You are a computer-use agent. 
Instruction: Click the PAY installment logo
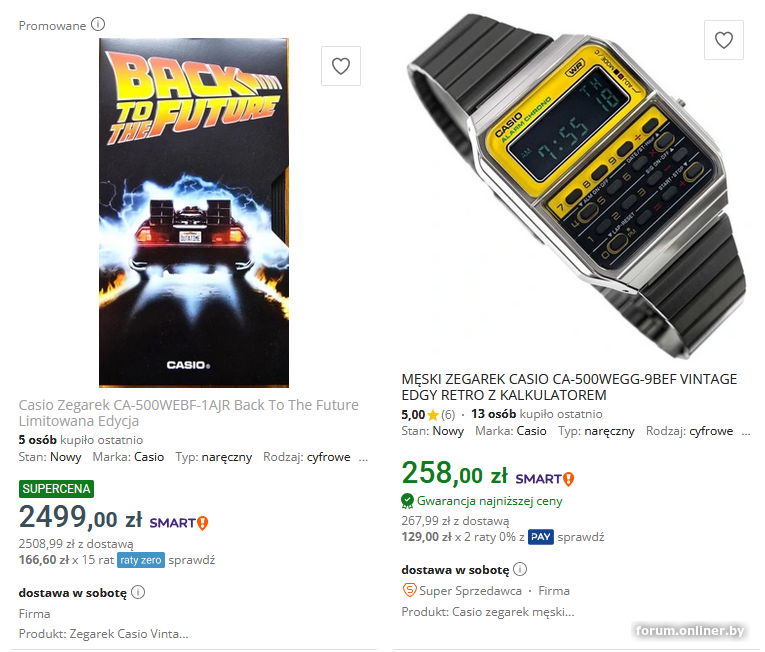pyautogui.click(x=541, y=537)
